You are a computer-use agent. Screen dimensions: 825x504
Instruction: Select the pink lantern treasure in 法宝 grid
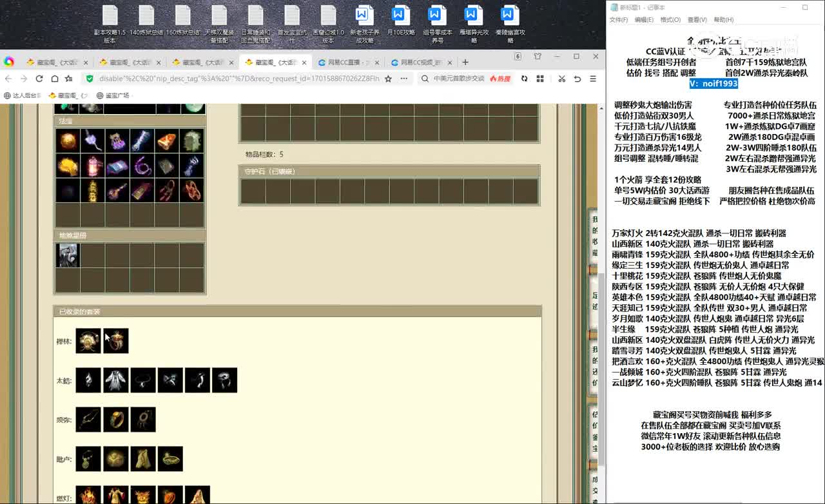[92, 166]
